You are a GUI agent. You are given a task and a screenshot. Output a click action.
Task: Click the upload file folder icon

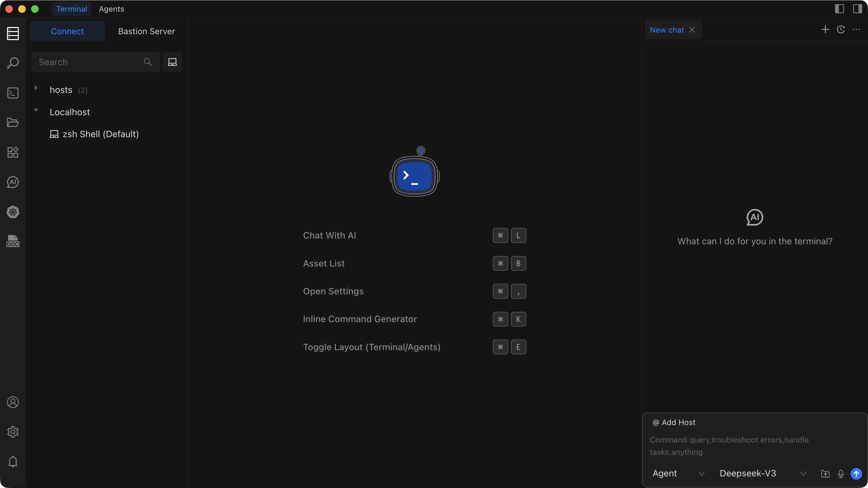click(825, 473)
